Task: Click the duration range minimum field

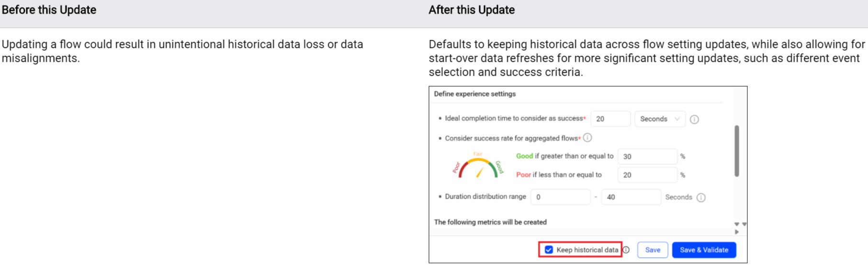Action: 560,197
